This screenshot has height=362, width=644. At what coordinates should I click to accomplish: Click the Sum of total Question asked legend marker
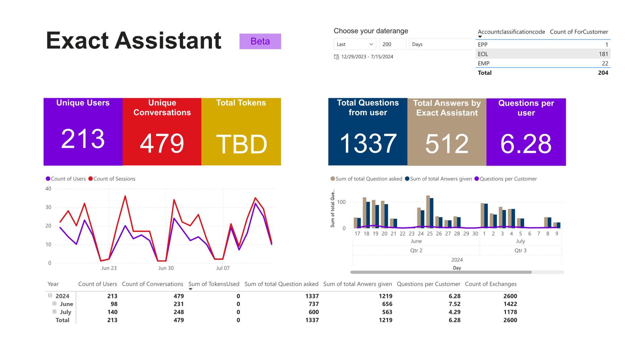(x=333, y=179)
